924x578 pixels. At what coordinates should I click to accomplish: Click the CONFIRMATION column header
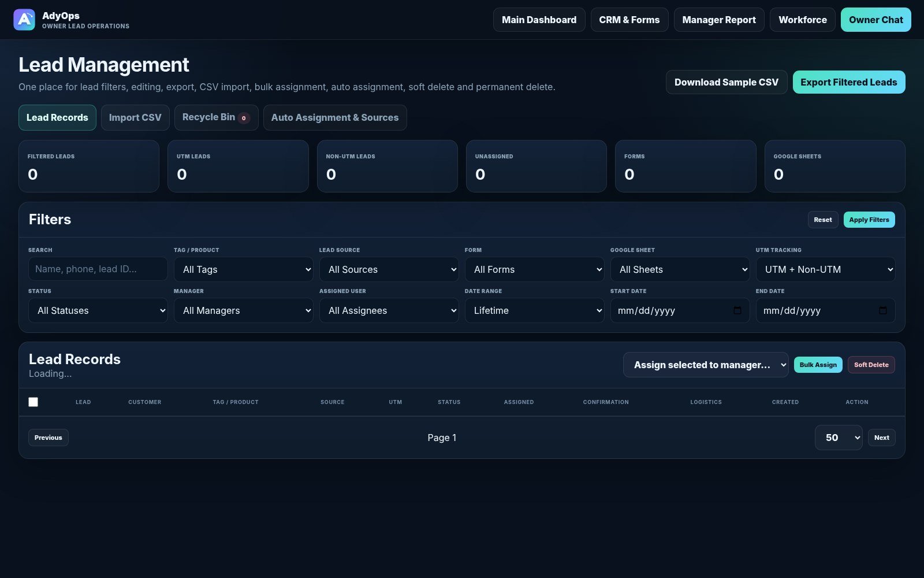coord(606,402)
